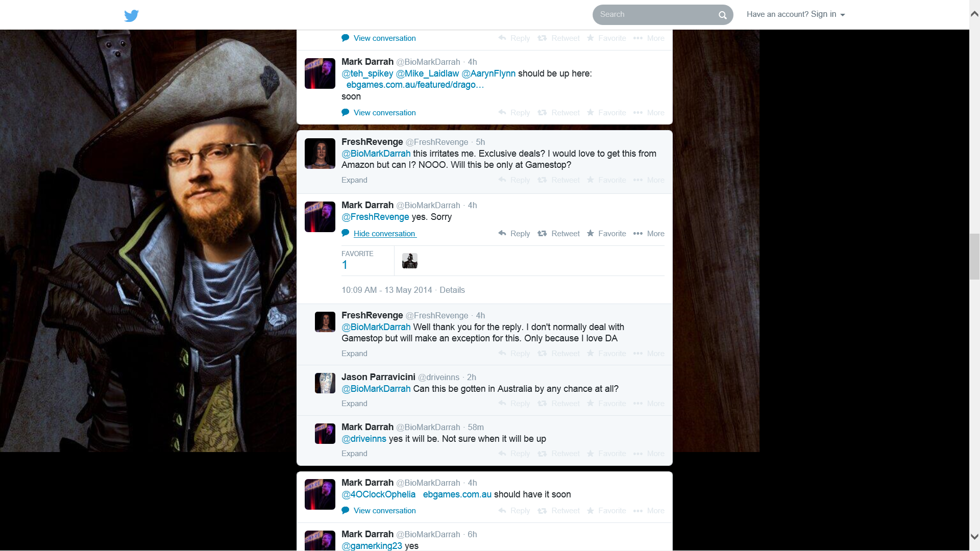Open the @driveinns mention in Mark's reply
The image size is (980, 551).
364,439
